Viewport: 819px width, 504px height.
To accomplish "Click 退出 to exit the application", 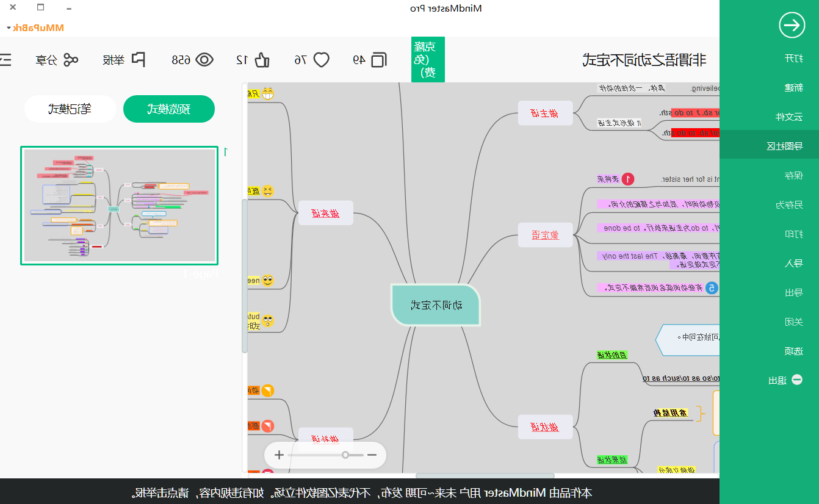I will (778, 380).
